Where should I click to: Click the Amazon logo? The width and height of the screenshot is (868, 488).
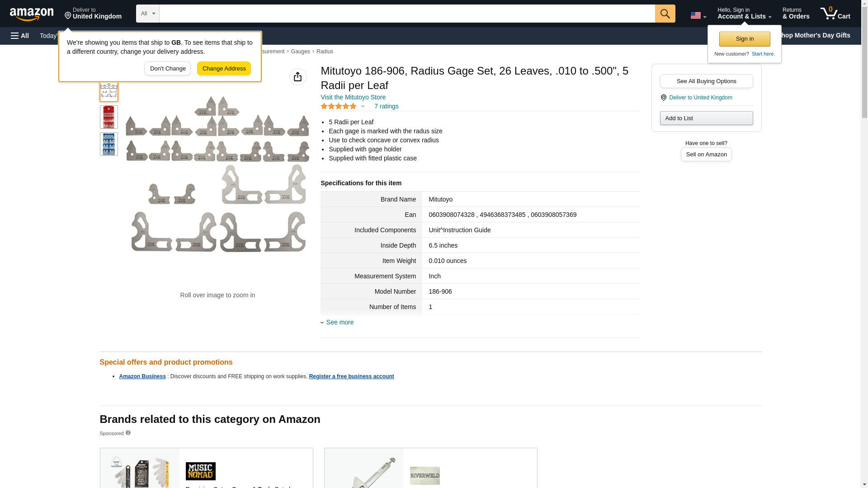click(x=32, y=14)
